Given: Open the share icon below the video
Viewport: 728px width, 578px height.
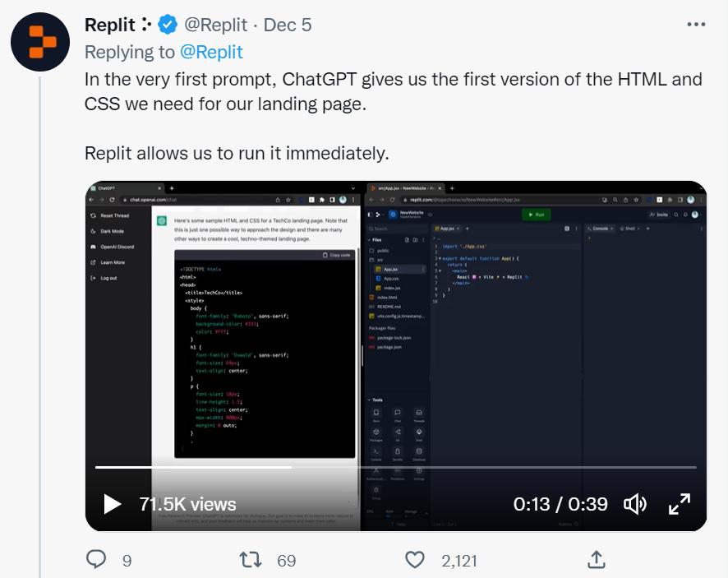Looking at the screenshot, I should (x=597, y=559).
